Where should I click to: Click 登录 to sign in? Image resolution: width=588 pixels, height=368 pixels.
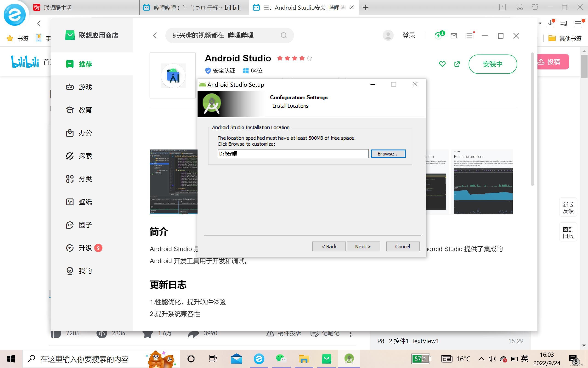coord(409,35)
